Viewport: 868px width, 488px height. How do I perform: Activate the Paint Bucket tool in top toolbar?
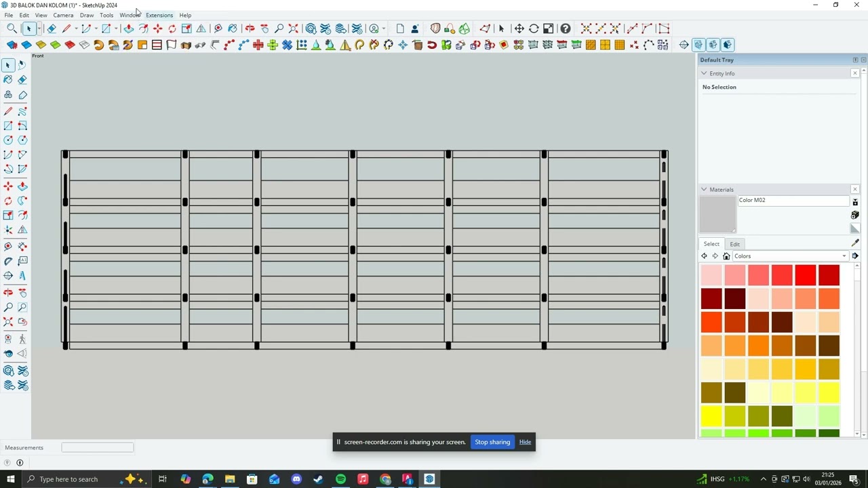click(233, 28)
